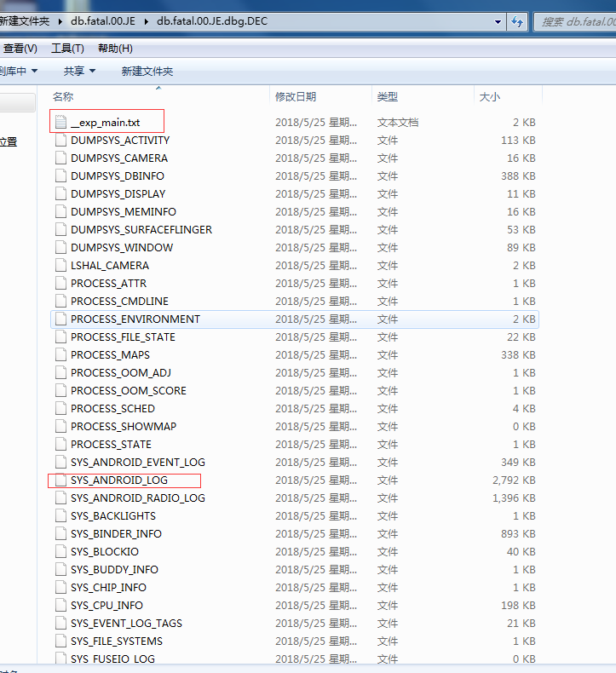Open the 工具(T) menu

click(x=67, y=49)
